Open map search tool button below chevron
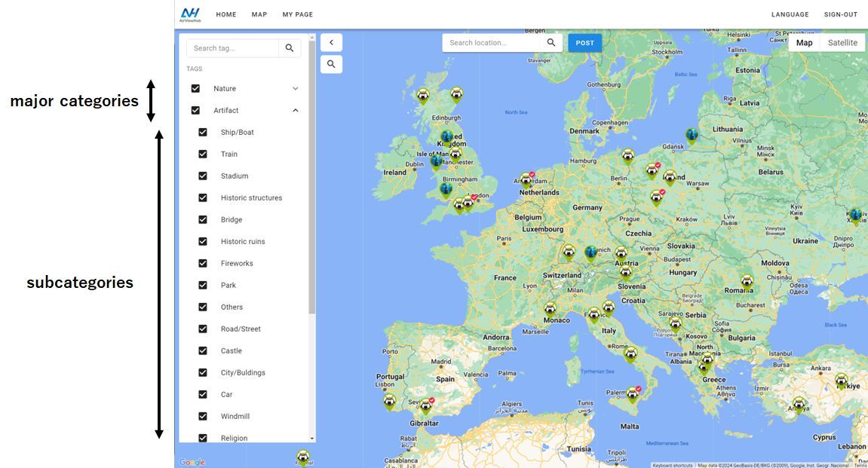 pyautogui.click(x=331, y=64)
